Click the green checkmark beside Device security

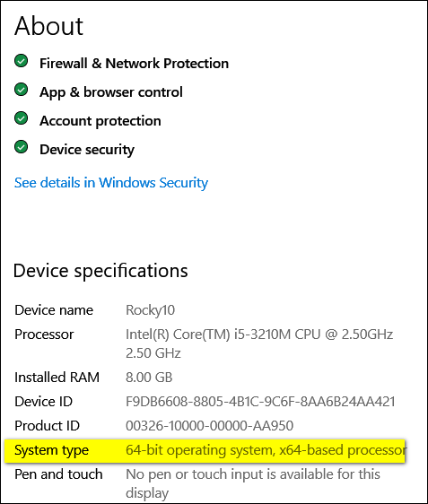[22, 147]
